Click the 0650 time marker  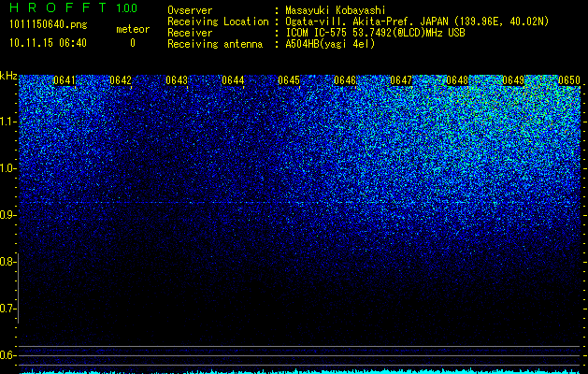pyautogui.click(x=569, y=80)
